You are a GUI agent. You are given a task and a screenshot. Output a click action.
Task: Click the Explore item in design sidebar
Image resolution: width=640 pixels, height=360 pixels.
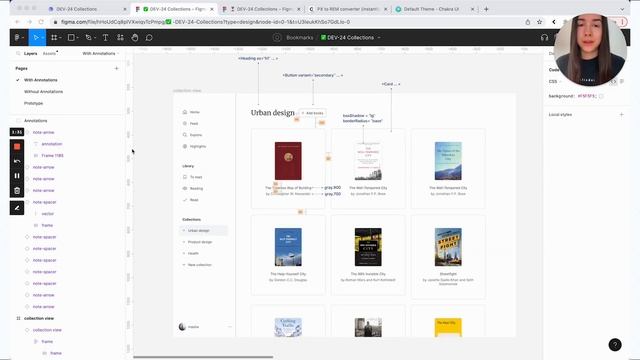[x=196, y=135]
